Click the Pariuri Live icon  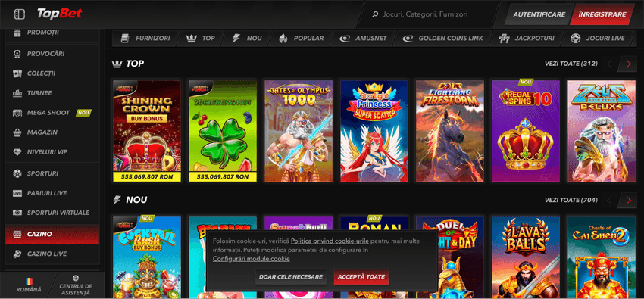click(17, 193)
